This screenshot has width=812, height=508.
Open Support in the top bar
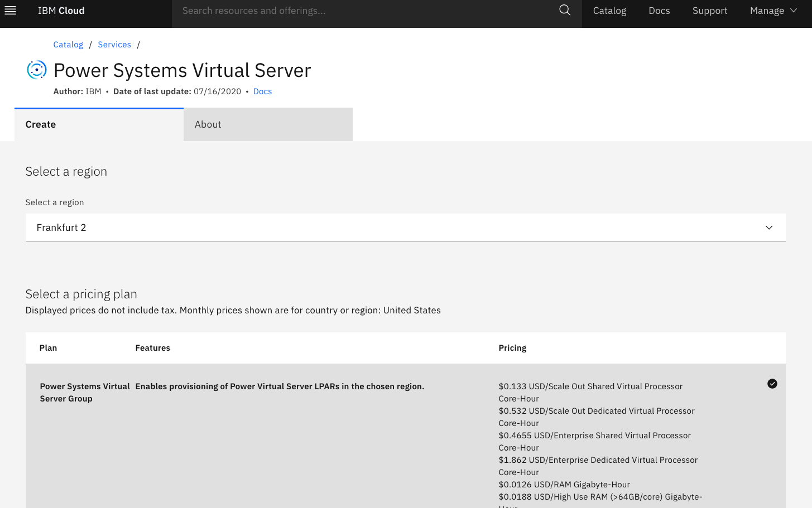click(710, 11)
